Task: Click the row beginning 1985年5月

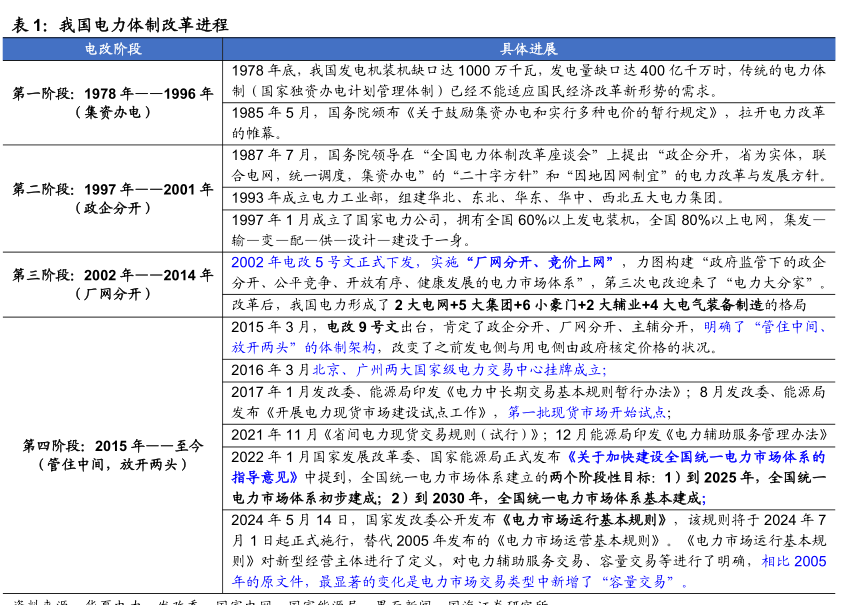Action: (x=528, y=123)
